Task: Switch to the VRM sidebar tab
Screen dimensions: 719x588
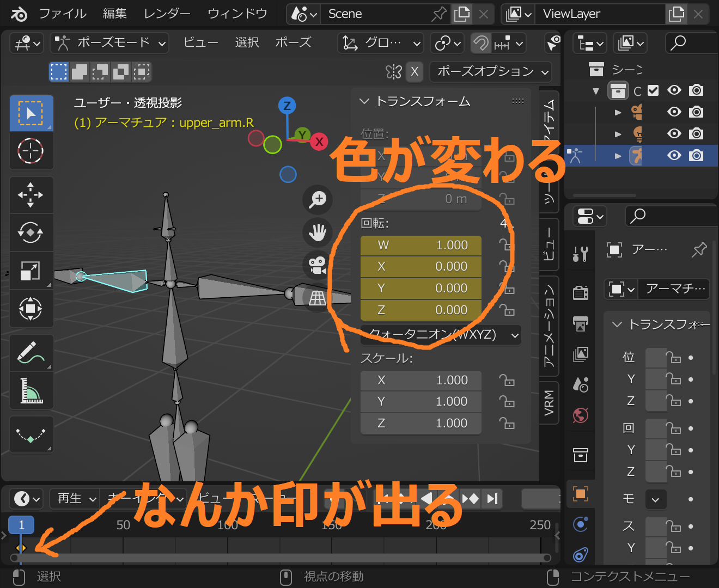Action: [549, 402]
